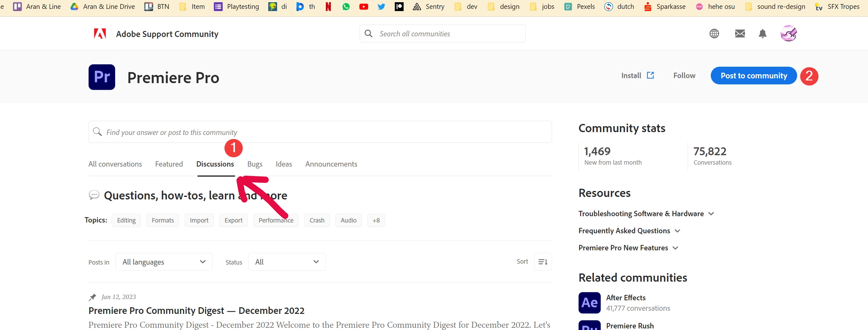Expand Frequently Asked Questions

click(629, 231)
